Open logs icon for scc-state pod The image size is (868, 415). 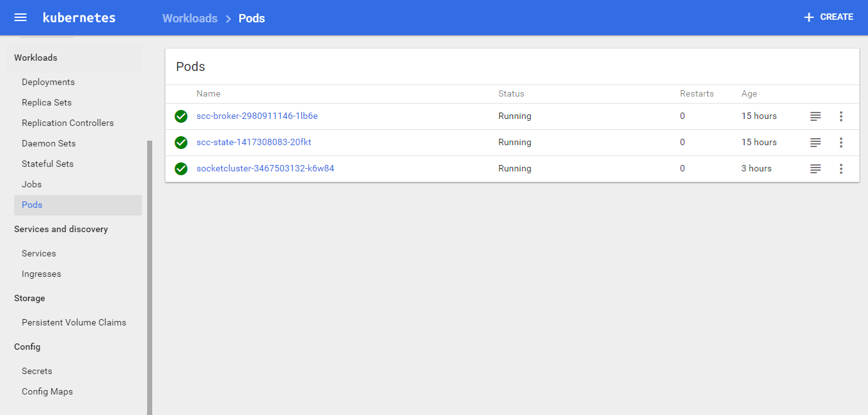coord(815,143)
